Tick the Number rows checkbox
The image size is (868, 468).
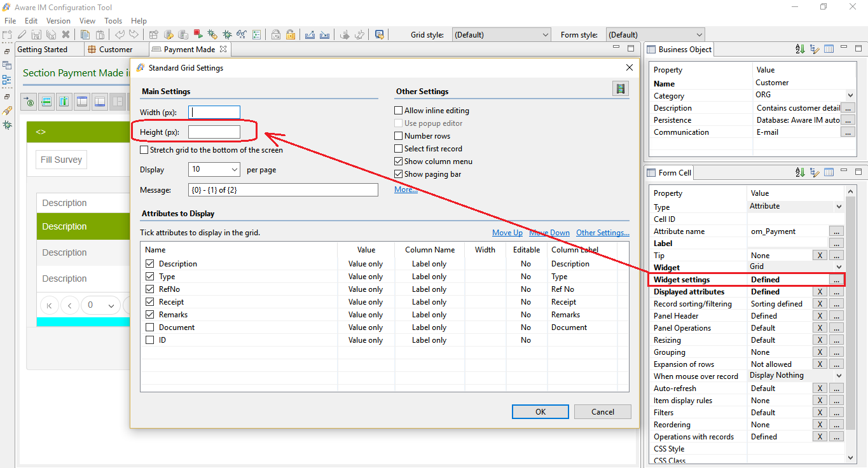pyautogui.click(x=399, y=136)
